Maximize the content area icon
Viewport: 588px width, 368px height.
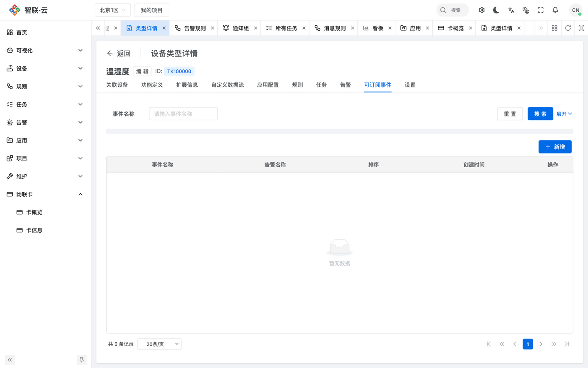pos(581,28)
